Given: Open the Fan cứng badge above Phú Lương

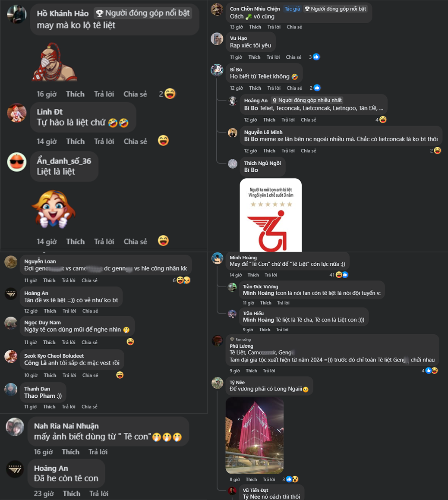Looking at the screenshot, I should [240, 339].
